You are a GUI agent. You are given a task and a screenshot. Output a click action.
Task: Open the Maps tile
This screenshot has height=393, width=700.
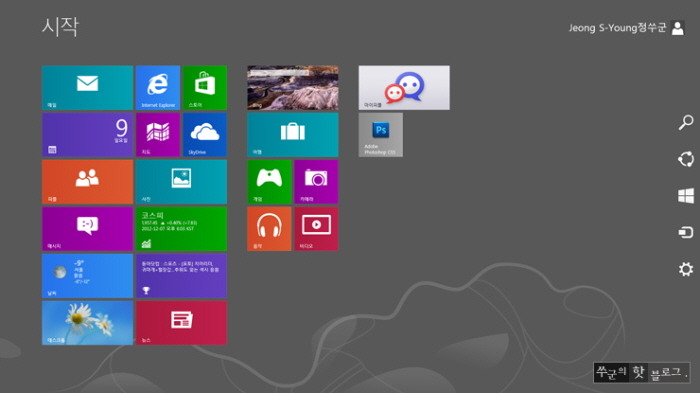tap(158, 135)
